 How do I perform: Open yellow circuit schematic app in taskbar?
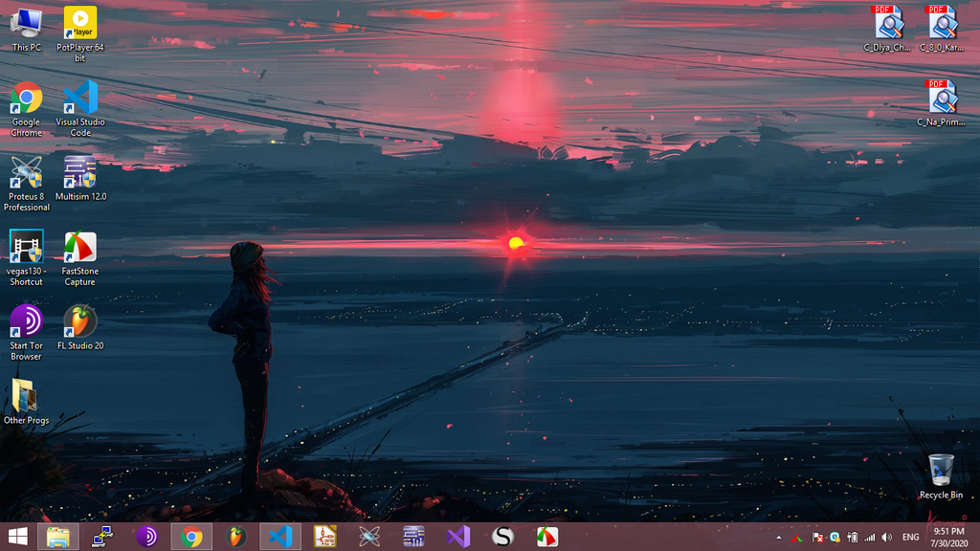pos(325,537)
